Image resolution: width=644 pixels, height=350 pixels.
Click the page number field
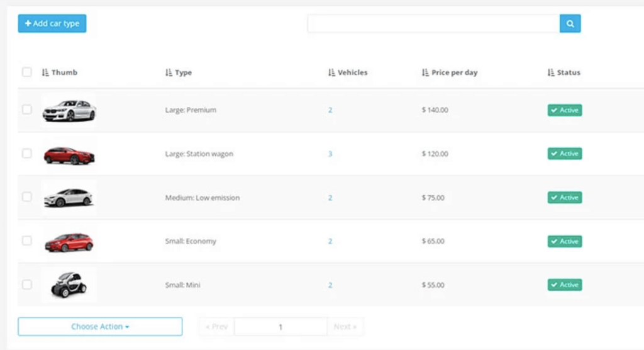pyautogui.click(x=280, y=327)
